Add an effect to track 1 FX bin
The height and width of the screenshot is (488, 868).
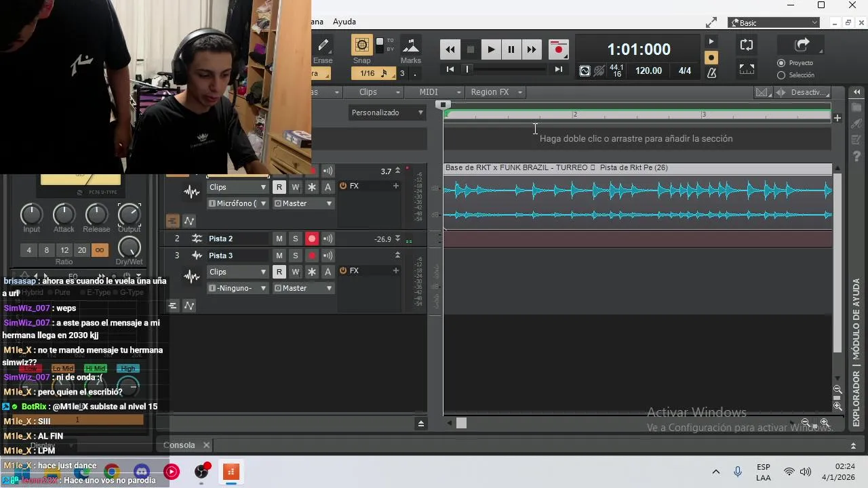pyautogui.click(x=396, y=186)
